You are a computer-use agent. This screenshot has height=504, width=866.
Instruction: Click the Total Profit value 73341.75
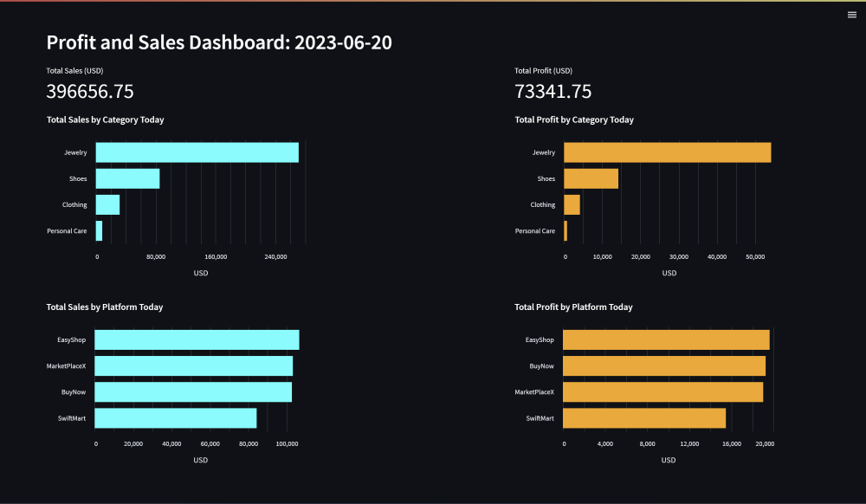pos(553,92)
